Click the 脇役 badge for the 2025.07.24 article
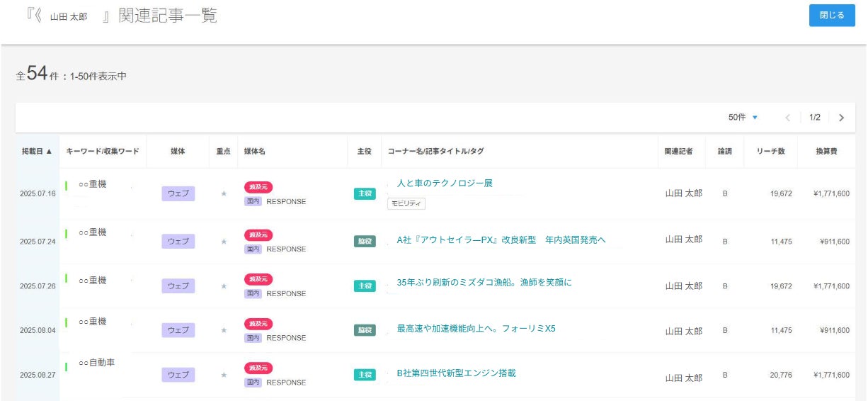868x401 pixels. coord(365,242)
